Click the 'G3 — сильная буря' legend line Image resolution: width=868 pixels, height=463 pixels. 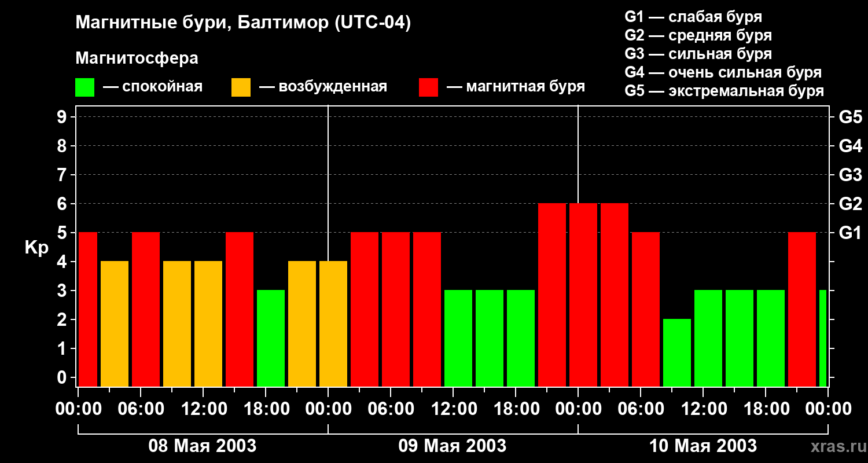coord(698,54)
